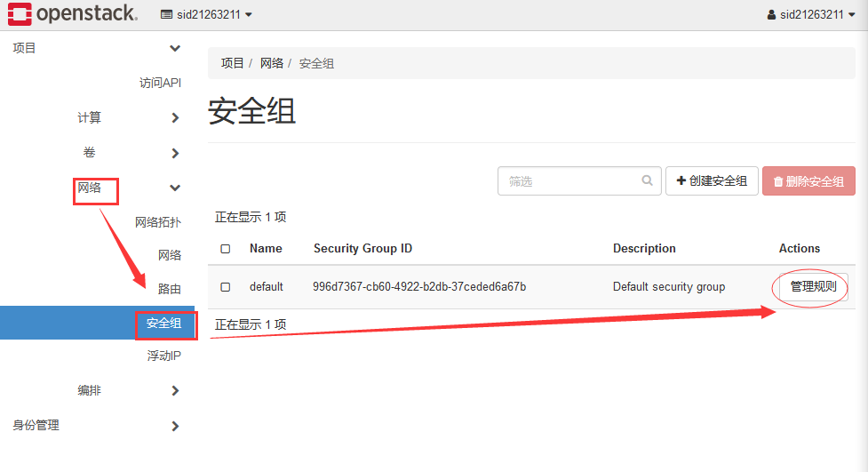This screenshot has width=868, height=472.
Task: Click the user avatar icon in header
Action: (x=771, y=15)
